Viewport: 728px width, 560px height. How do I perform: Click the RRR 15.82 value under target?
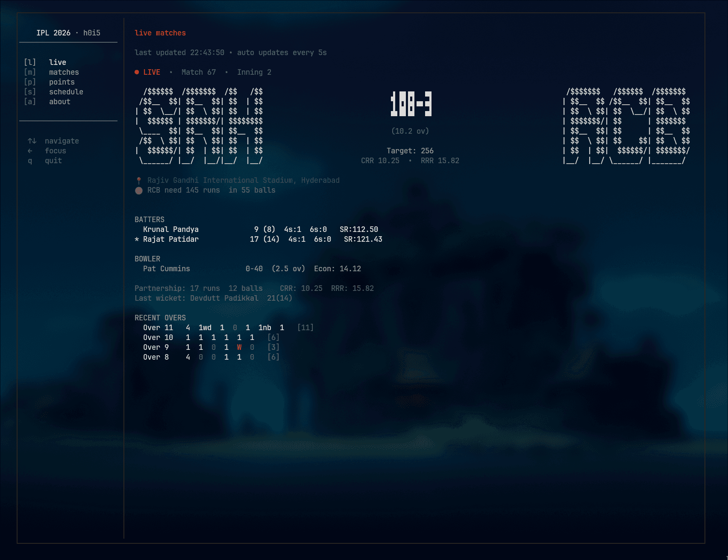pyautogui.click(x=440, y=161)
